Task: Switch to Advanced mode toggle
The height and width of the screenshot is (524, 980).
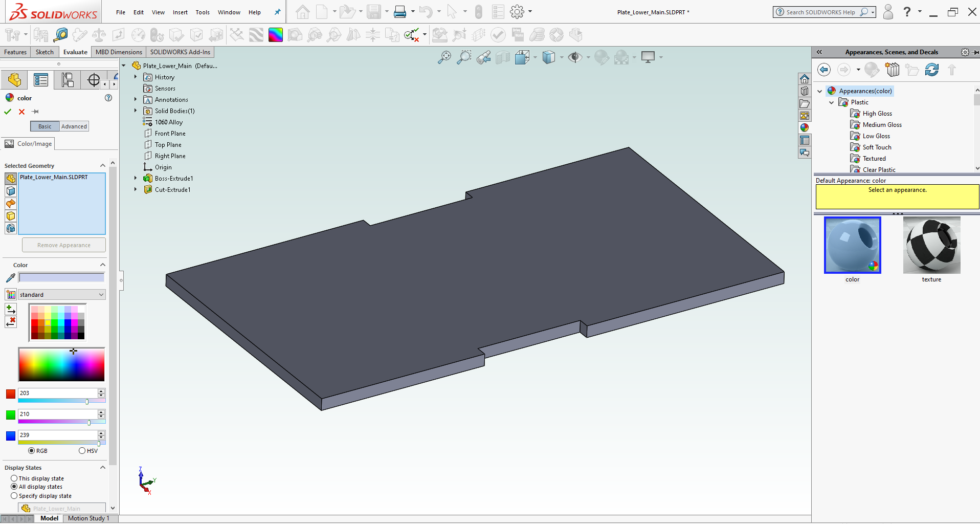Action: [x=74, y=126]
